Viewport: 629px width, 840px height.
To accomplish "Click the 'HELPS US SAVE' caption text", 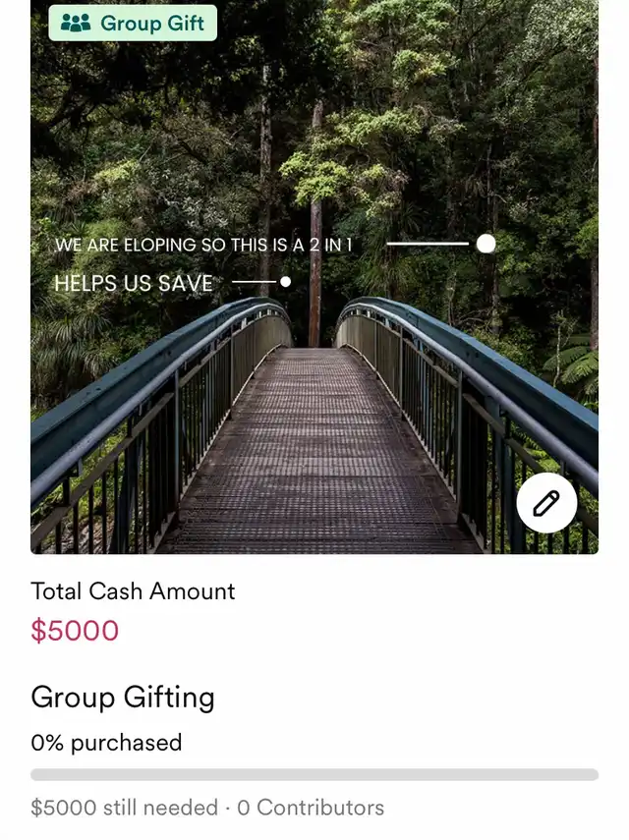I will 134,284.
